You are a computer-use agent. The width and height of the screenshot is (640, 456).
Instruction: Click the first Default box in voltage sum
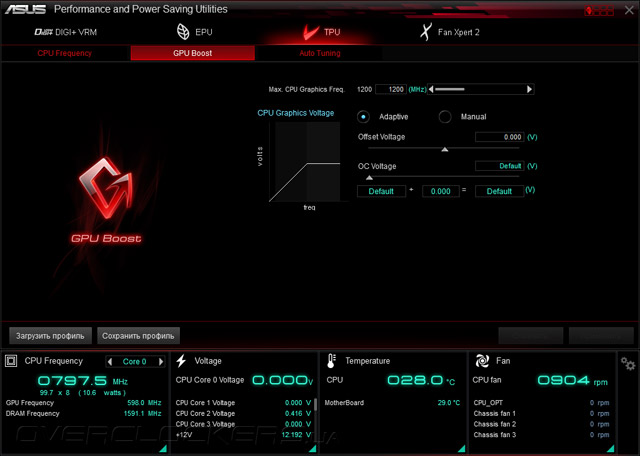point(381,191)
